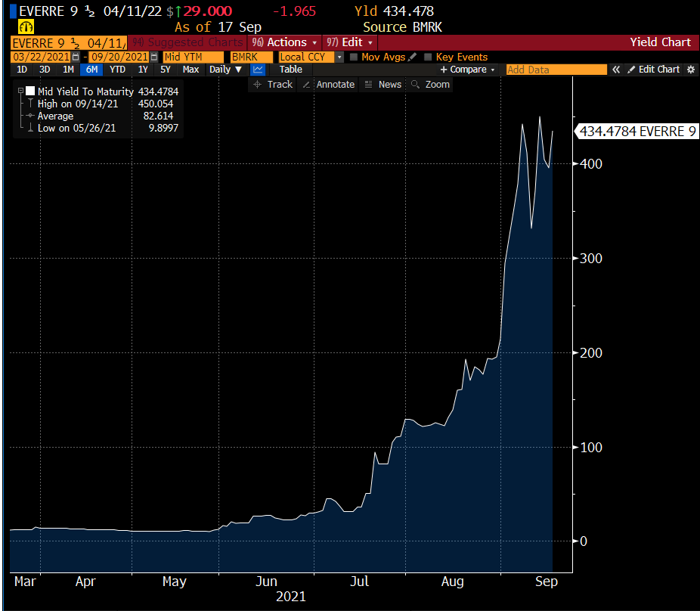Open end date calendar picker icon
This screenshot has width=700, height=611.
click(154, 57)
